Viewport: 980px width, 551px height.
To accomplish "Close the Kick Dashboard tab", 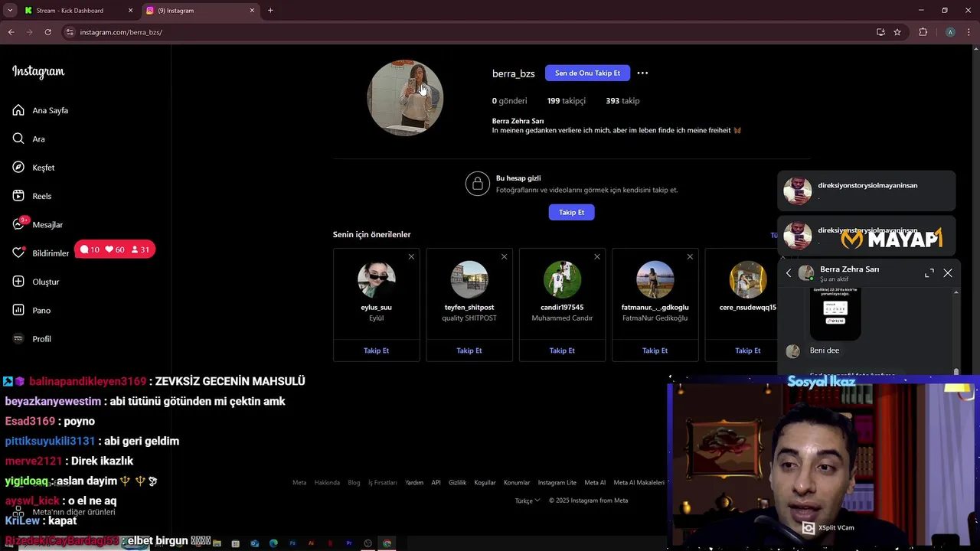I will click(x=130, y=11).
